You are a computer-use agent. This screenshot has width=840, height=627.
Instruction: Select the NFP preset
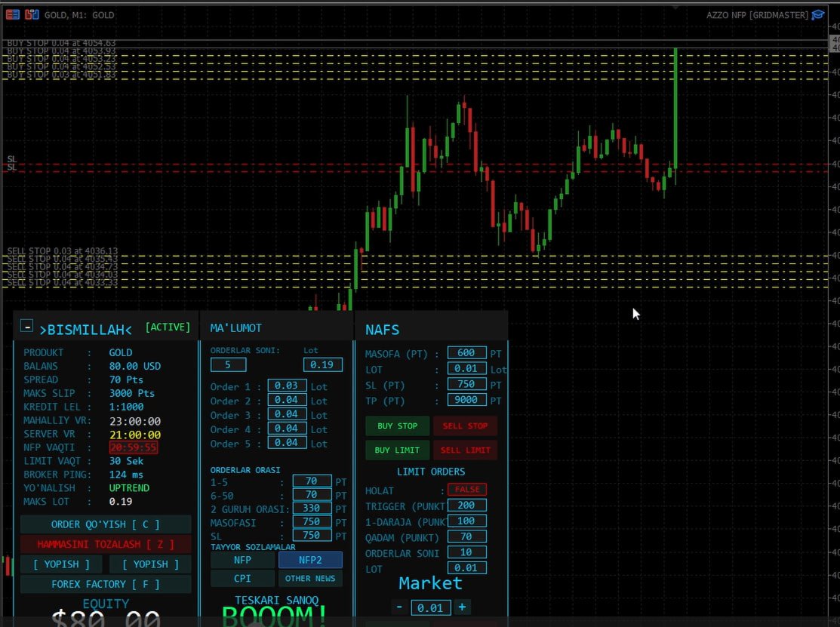tap(242, 560)
